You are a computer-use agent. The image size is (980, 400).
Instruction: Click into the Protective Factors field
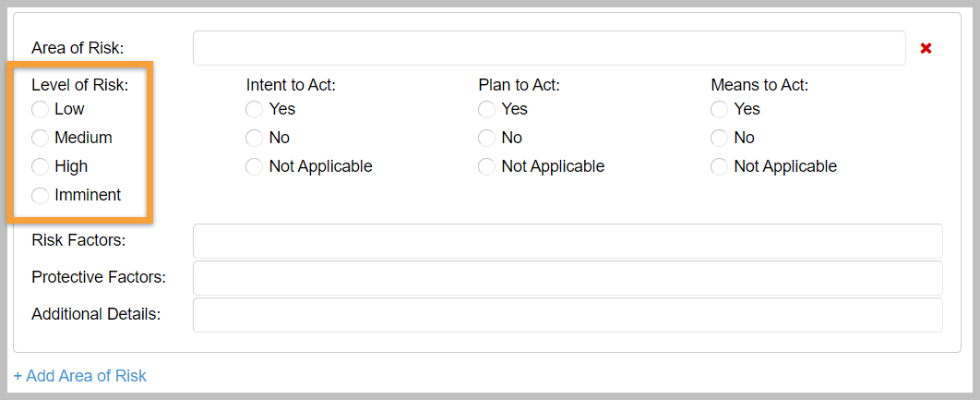coord(568,278)
